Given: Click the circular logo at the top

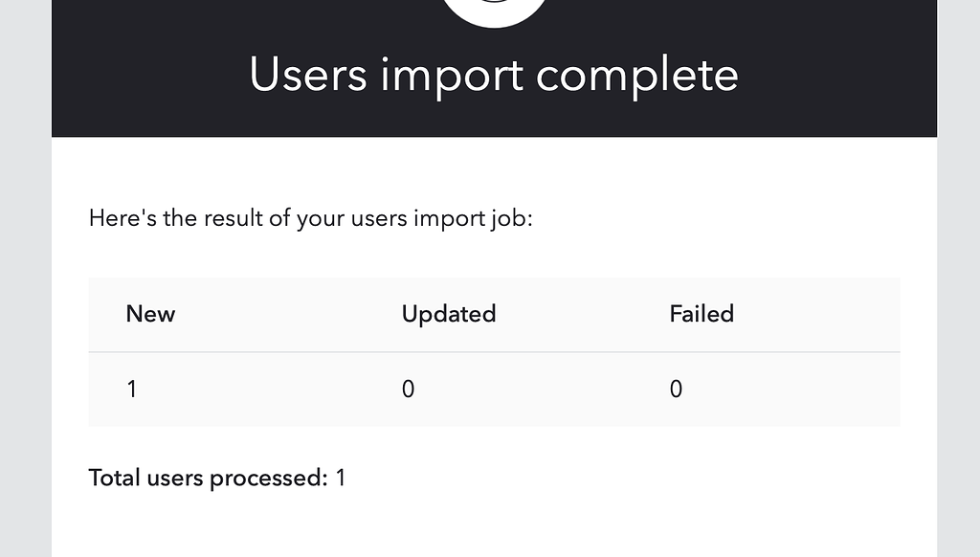Looking at the screenshot, I should (x=494, y=10).
